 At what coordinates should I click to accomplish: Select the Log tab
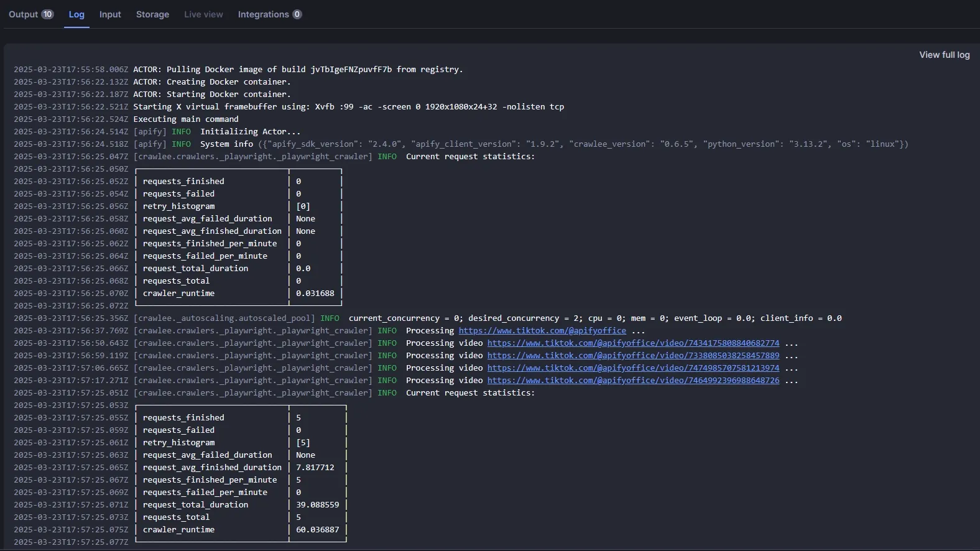point(76,14)
